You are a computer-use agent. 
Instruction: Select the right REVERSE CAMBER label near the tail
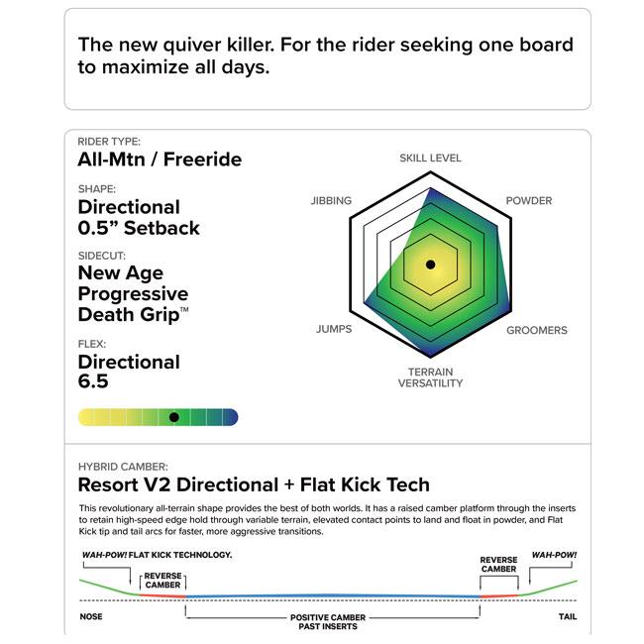[498, 566]
